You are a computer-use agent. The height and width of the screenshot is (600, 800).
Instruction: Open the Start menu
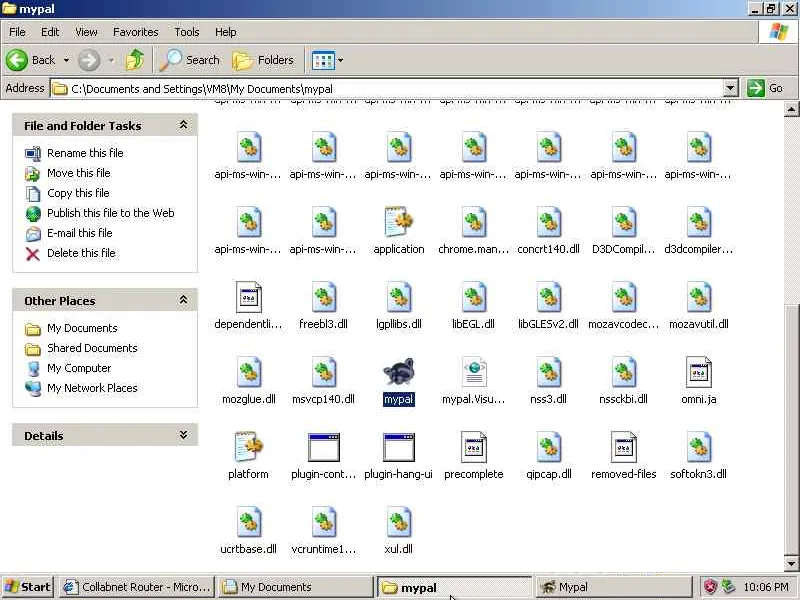(29, 587)
